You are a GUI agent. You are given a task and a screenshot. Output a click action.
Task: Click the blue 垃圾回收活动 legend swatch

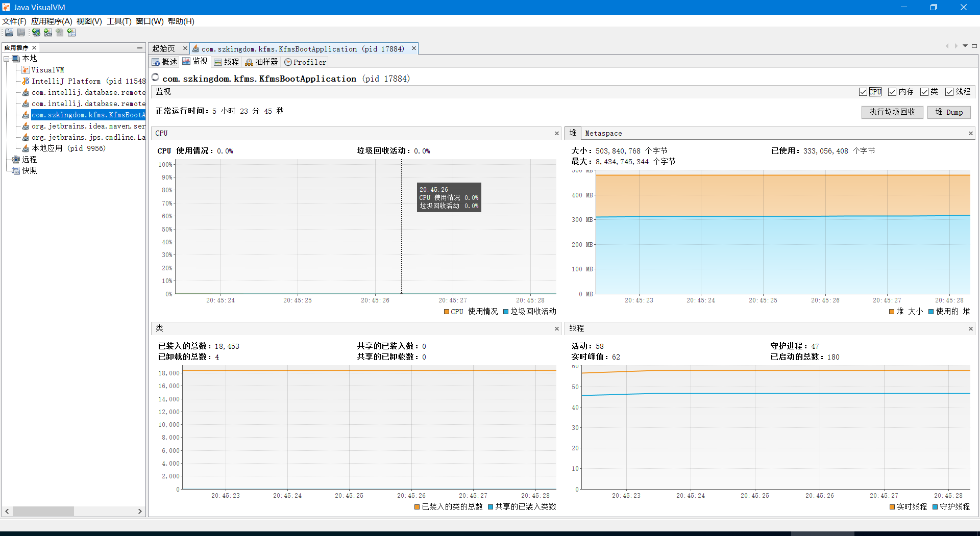coord(506,312)
